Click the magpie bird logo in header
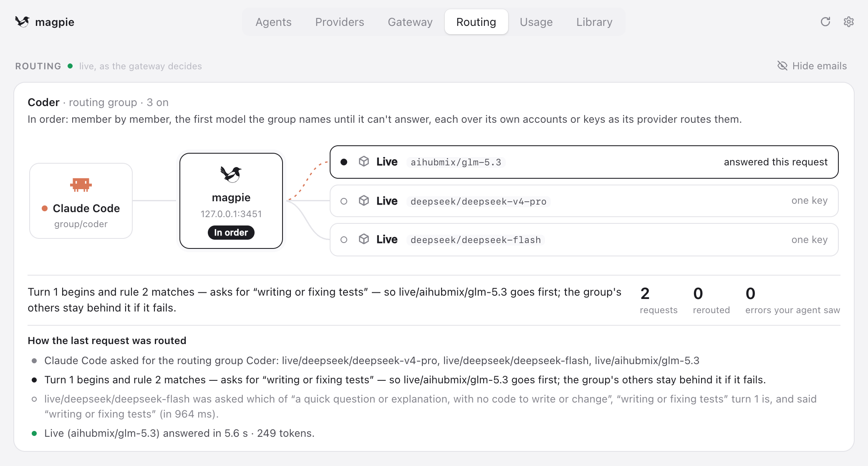This screenshot has width=868, height=466. pos(22,22)
